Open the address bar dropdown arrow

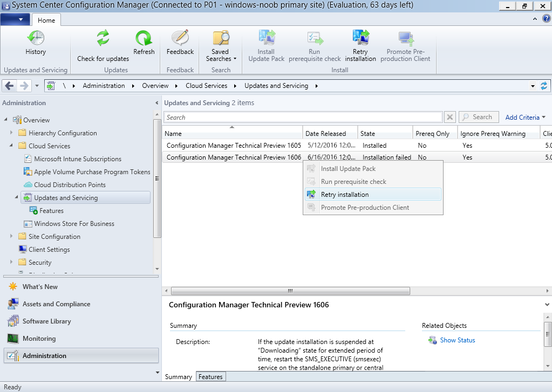(533, 86)
